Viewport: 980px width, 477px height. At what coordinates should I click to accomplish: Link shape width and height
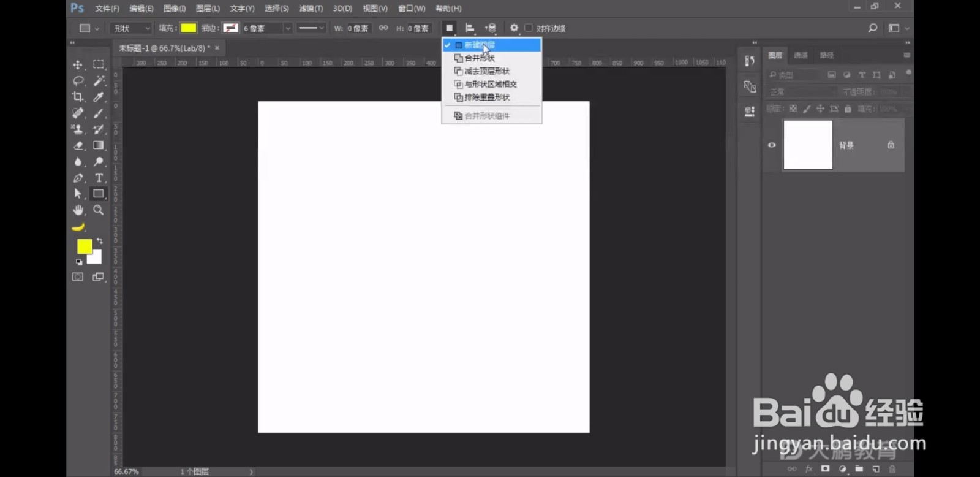pyautogui.click(x=383, y=28)
